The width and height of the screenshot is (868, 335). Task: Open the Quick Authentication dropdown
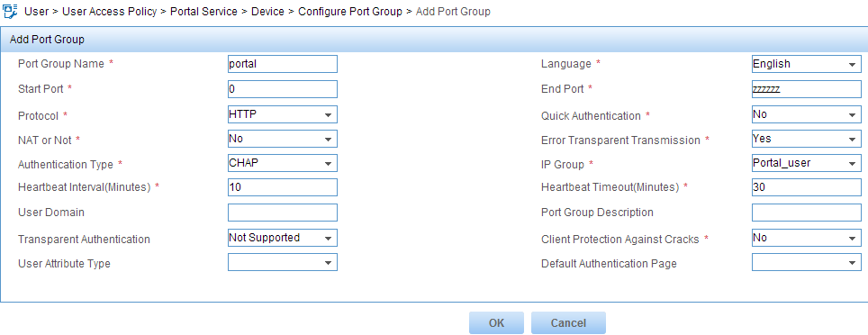pos(807,114)
